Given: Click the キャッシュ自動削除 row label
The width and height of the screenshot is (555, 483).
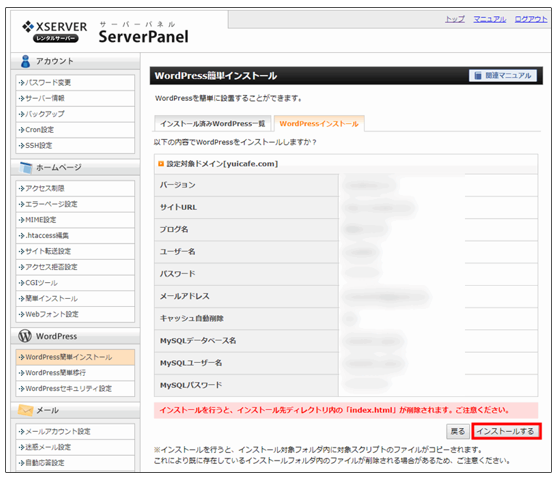Looking at the screenshot, I should click(x=191, y=318).
